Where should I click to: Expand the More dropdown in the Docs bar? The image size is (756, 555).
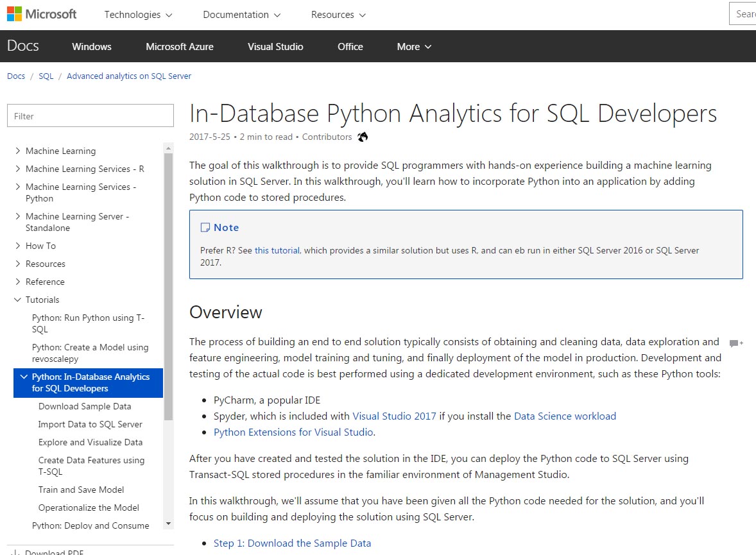click(x=413, y=46)
